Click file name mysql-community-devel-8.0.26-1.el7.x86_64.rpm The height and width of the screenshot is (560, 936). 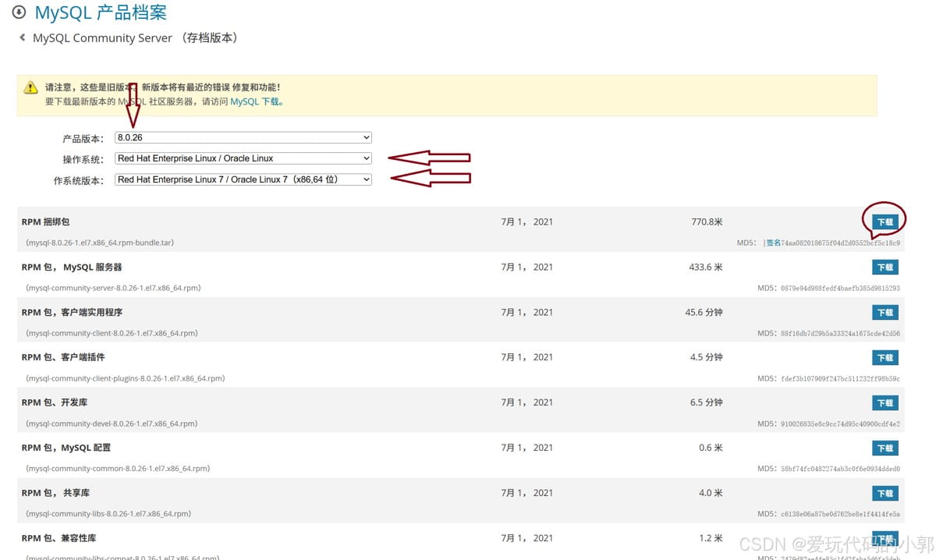tap(112, 424)
